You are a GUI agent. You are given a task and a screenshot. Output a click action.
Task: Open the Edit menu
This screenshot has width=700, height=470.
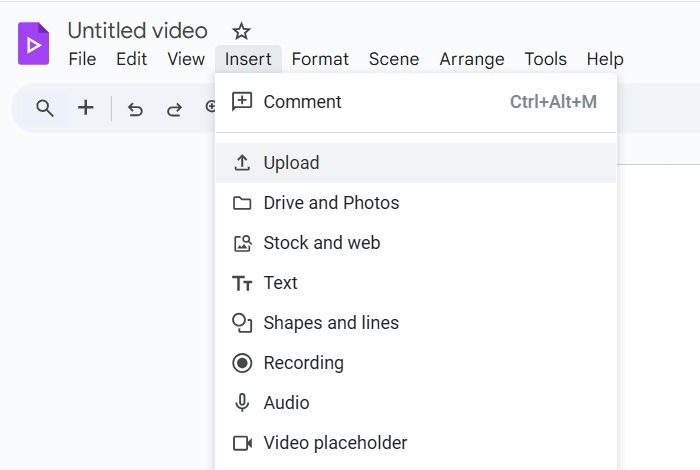click(131, 59)
